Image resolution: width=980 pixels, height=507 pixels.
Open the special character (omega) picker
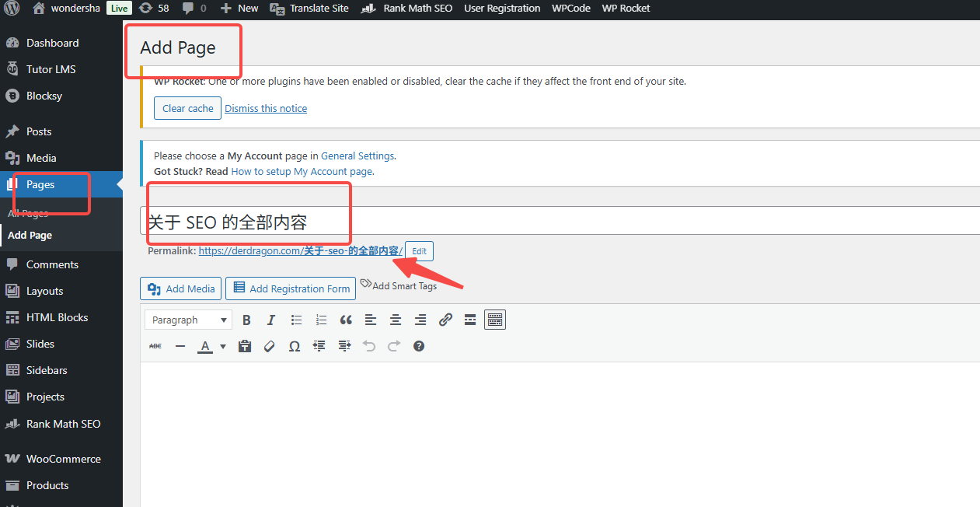pyautogui.click(x=295, y=346)
